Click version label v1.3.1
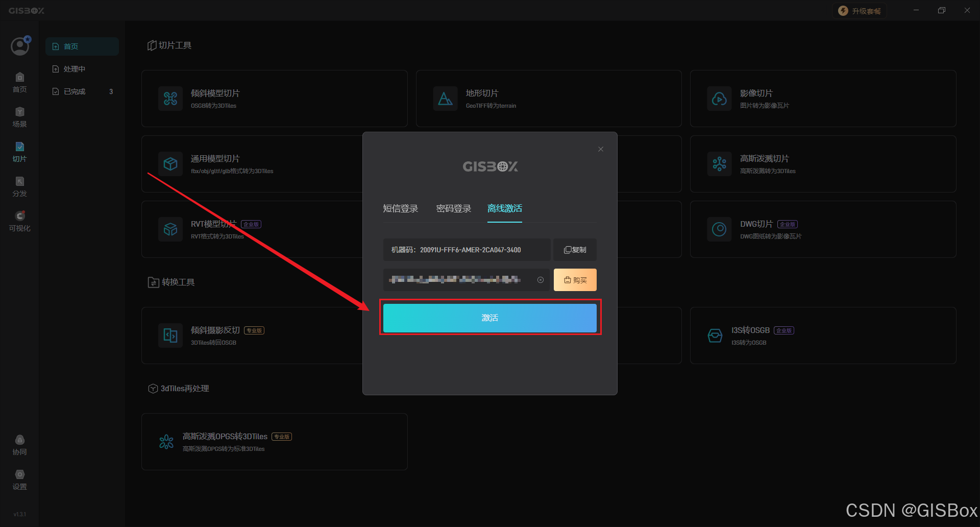Screen dimensions: 980x527 [20, 514]
